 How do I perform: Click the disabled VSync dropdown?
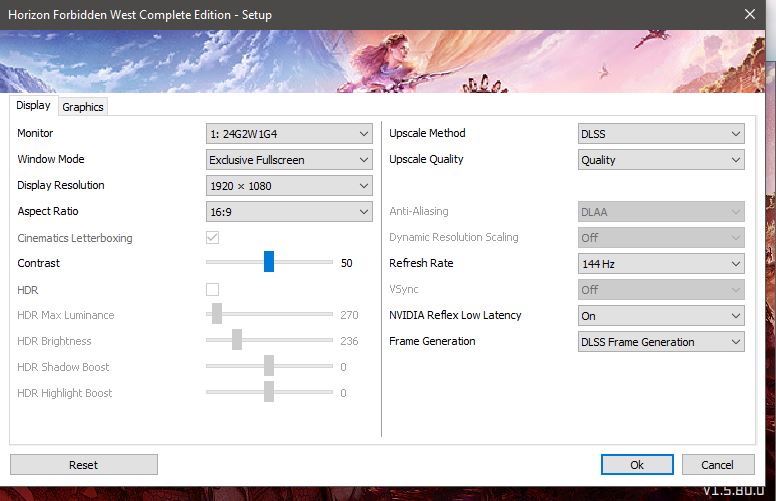click(x=661, y=290)
